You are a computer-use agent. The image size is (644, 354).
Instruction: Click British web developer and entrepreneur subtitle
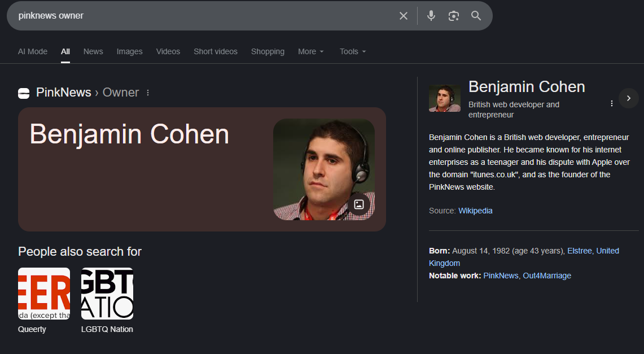(x=514, y=110)
